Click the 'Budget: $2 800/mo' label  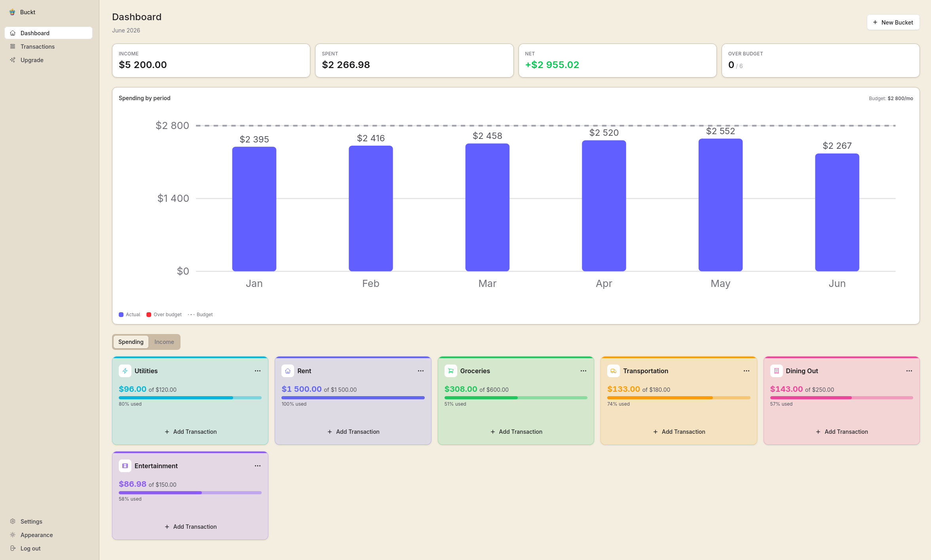pos(891,98)
